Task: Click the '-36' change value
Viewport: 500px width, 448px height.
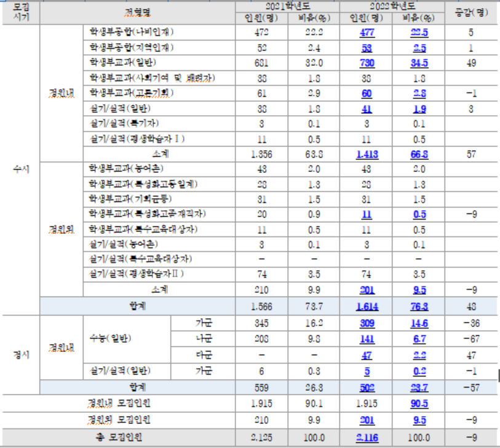Action: [x=471, y=323]
